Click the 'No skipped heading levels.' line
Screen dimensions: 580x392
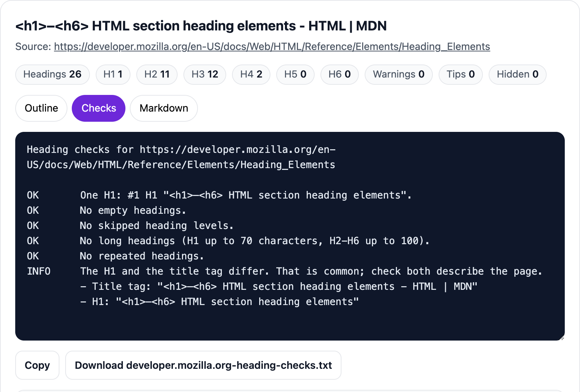(157, 226)
